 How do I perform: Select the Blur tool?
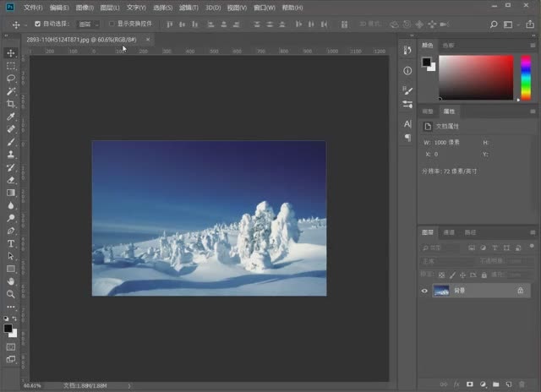tap(11, 205)
